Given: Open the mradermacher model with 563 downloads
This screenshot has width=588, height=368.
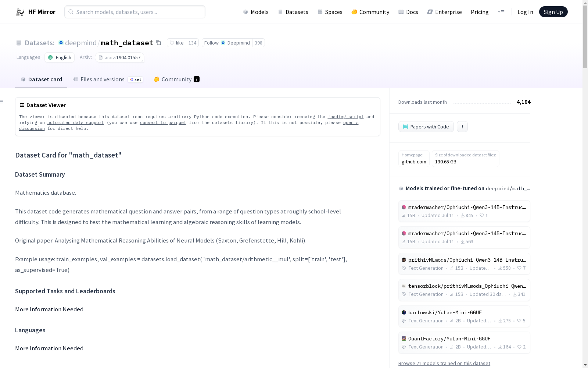Looking at the screenshot, I should pyautogui.click(x=464, y=237).
